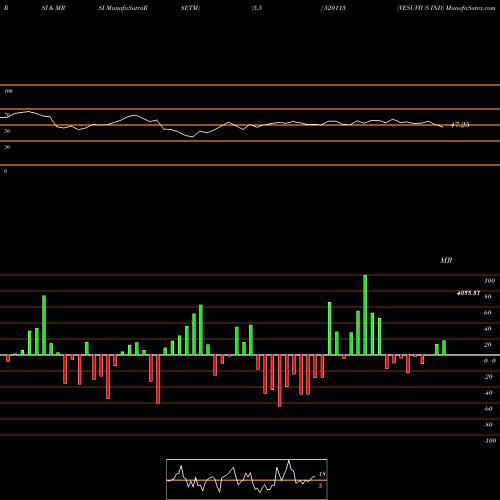
Task: Click the RSI axis label 70
Action: click(x=7, y=115)
